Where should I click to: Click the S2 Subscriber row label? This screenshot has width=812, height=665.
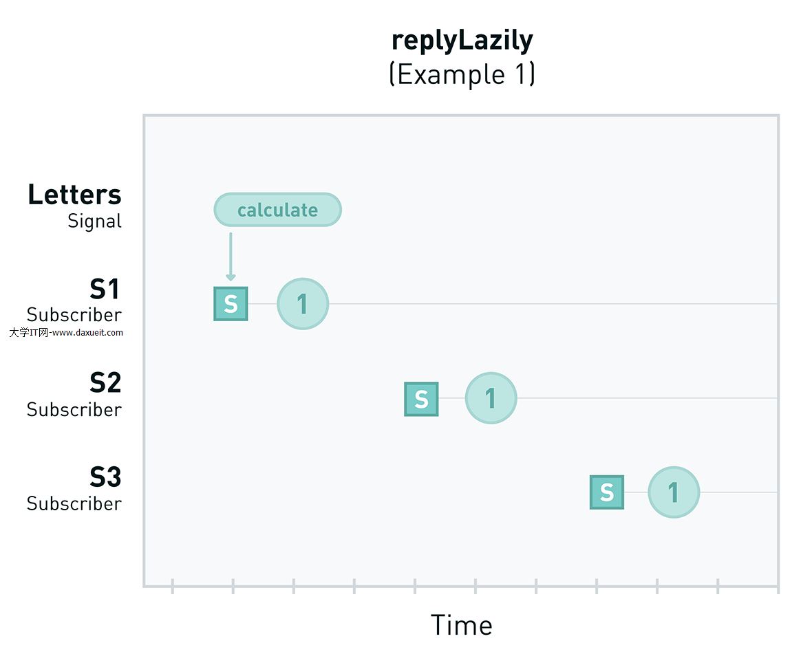click(x=74, y=394)
